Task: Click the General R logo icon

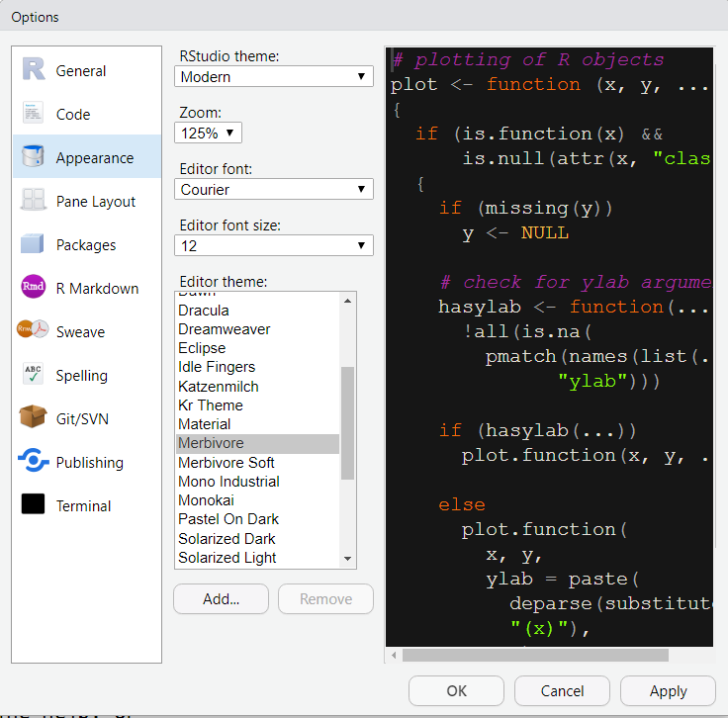Action: click(34, 70)
